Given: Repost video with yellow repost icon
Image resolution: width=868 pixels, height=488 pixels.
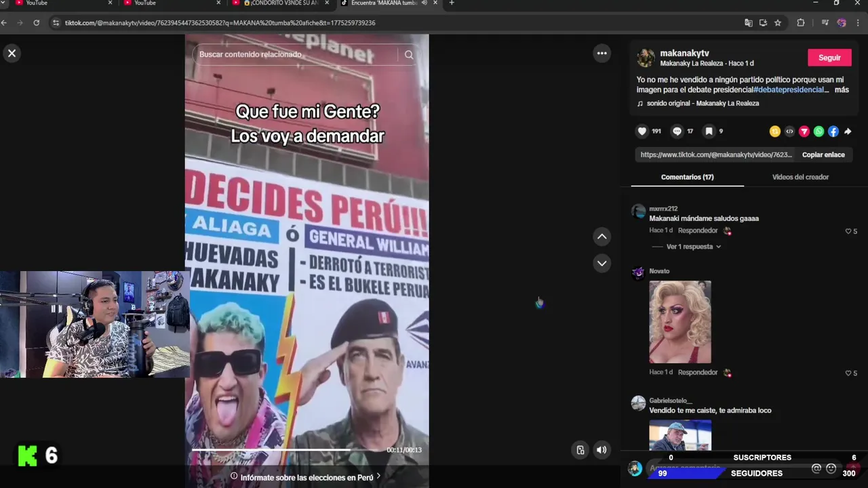Looking at the screenshot, I should pos(775,131).
